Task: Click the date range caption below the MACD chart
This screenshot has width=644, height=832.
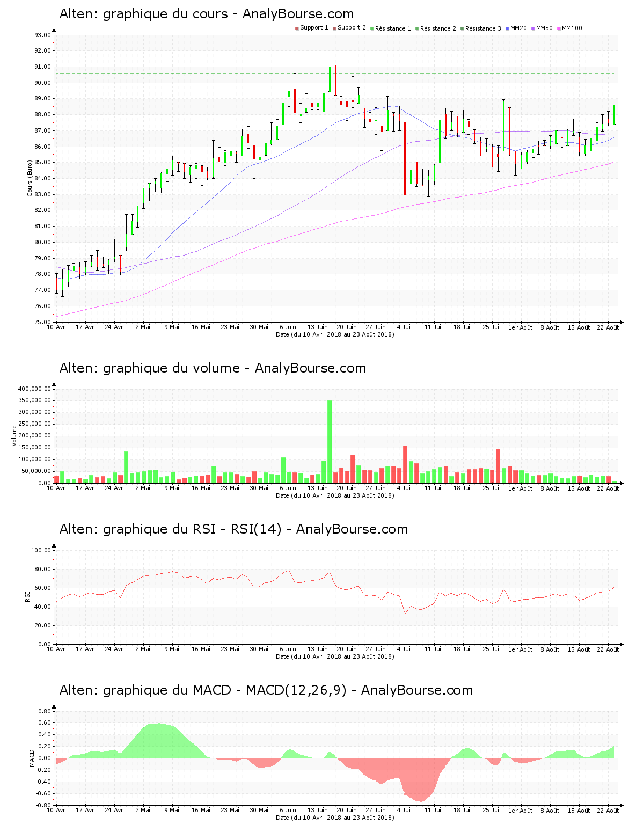Action: coord(335,818)
